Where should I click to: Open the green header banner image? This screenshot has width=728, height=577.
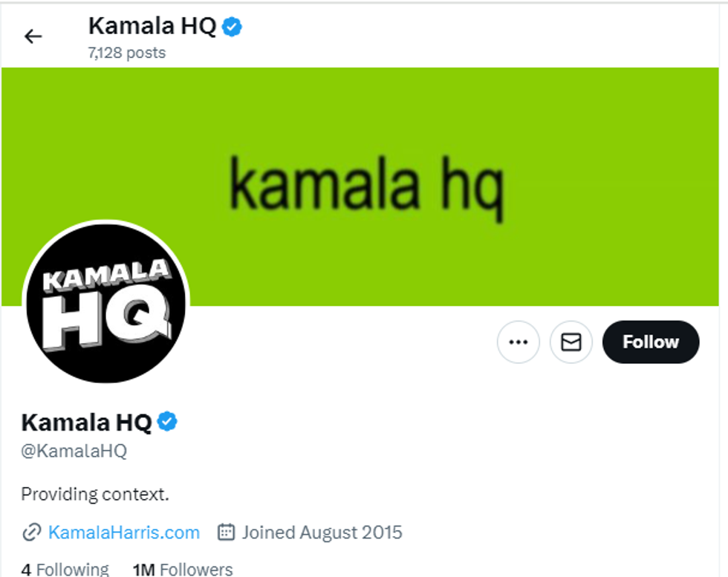[360, 186]
